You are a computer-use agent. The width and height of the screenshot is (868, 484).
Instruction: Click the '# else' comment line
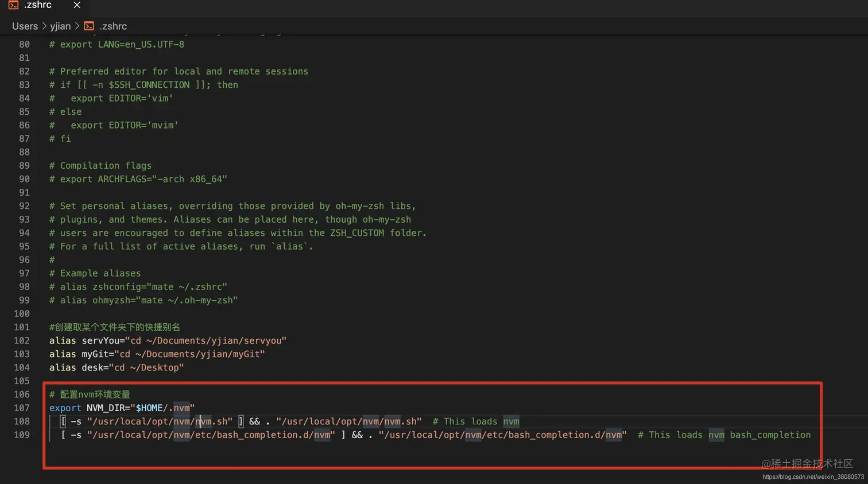pos(65,112)
